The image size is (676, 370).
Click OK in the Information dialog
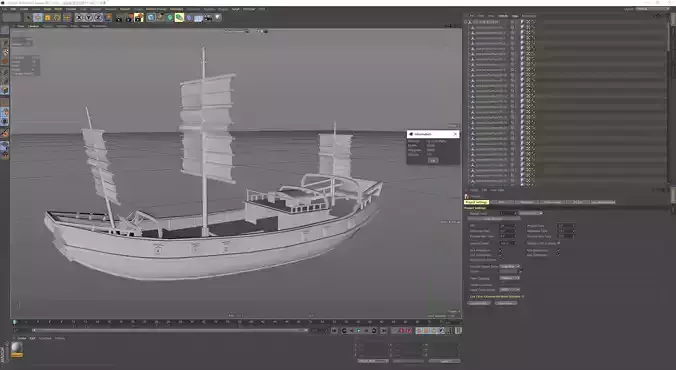click(433, 160)
